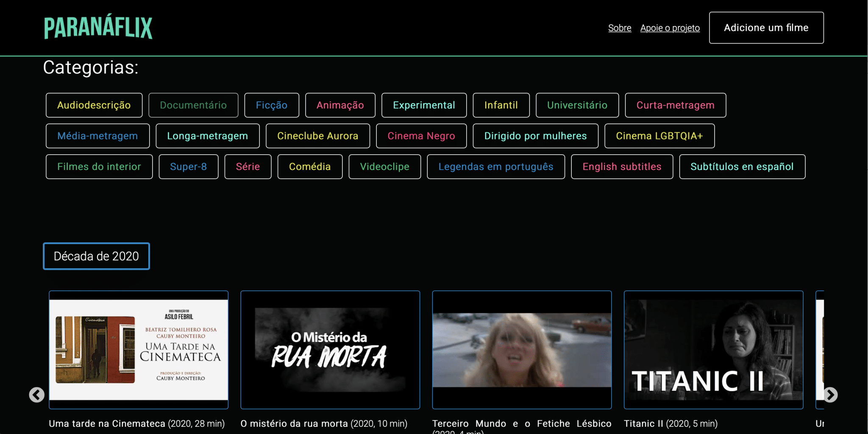The image size is (868, 434).
Task: Select the Série category
Action: (x=248, y=167)
